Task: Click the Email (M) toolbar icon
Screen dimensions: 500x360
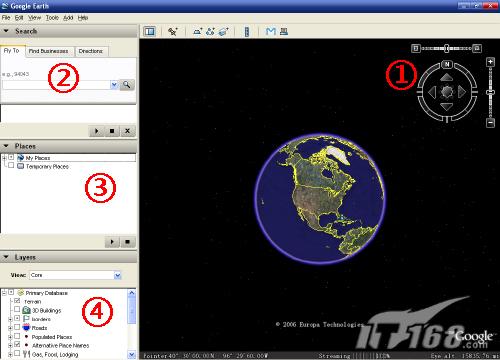Action: [x=271, y=31]
